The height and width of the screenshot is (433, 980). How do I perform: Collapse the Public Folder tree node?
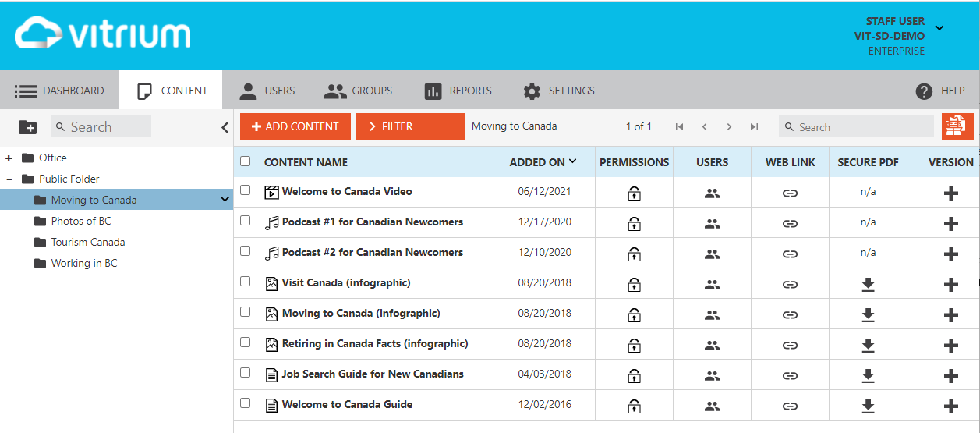tap(9, 179)
